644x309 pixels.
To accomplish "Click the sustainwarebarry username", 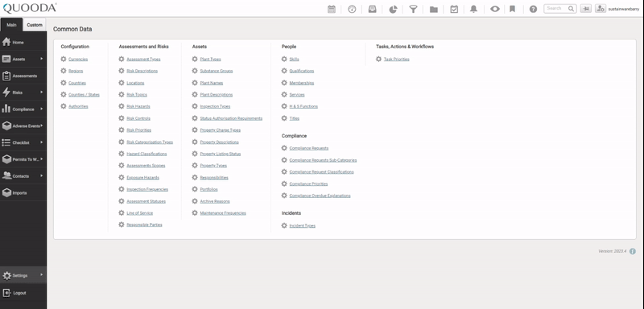I will pos(623,9).
